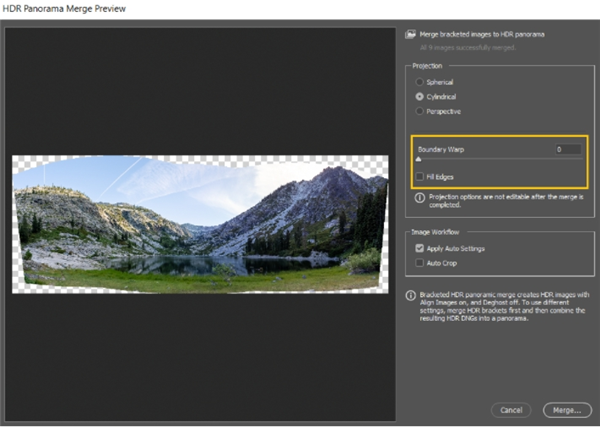This screenshot has height=427, width=600.
Task: Click the Boundary Warp label text
Action: click(441, 149)
